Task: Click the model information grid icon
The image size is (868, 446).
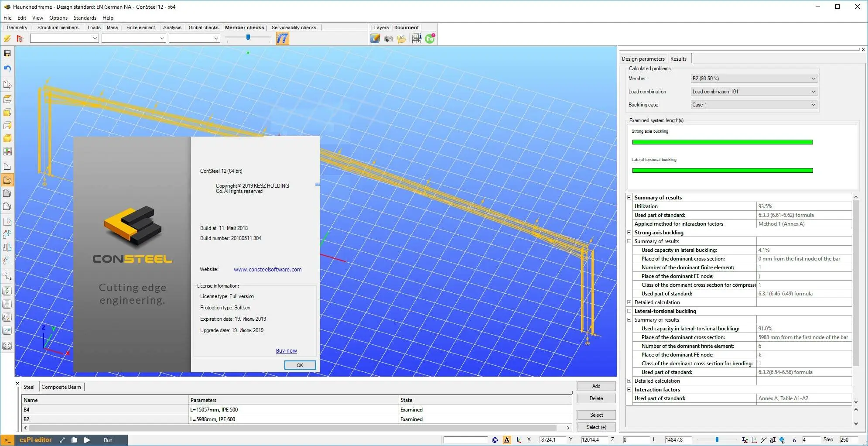Action: [417, 39]
